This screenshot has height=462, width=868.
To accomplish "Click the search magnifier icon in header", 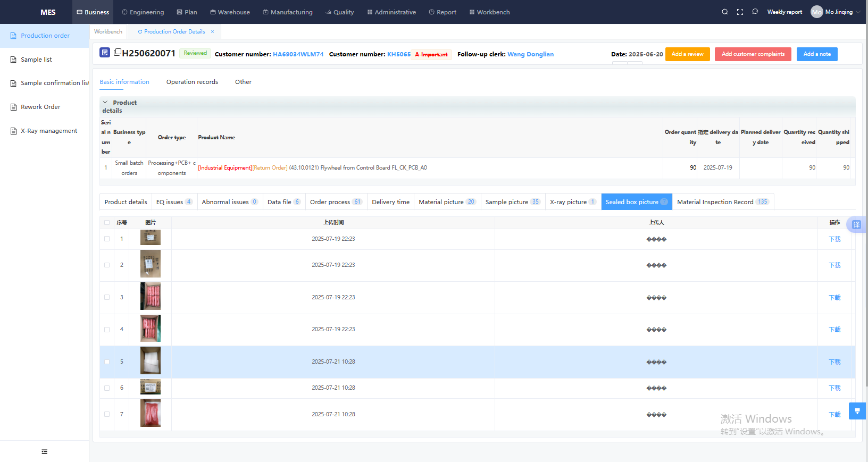I will pos(724,12).
